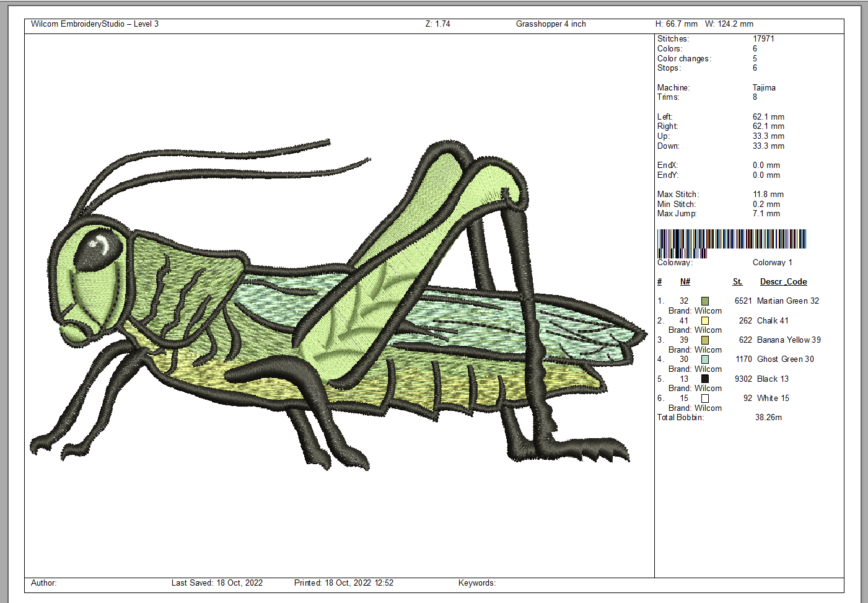
Task: Click the Banana Yellow 39 swatch
Action: 705,340
